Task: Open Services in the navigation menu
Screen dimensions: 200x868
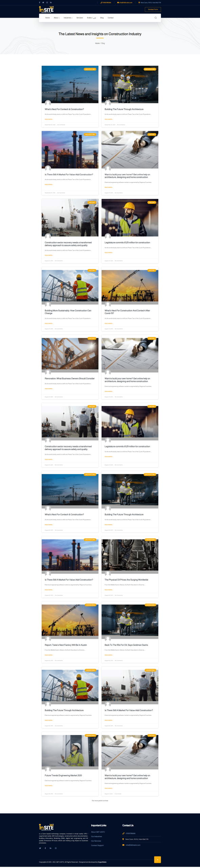Action: (x=80, y=18)
